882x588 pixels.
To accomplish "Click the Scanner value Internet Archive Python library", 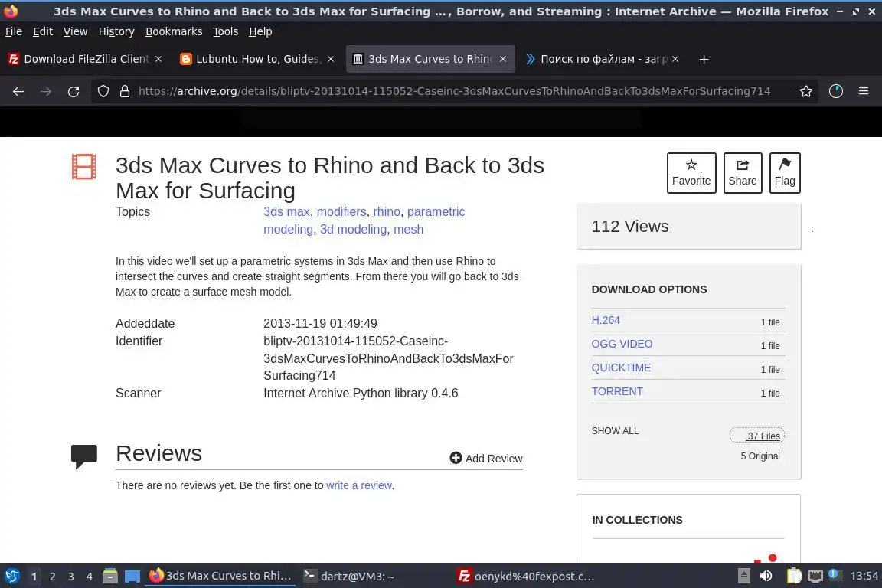I will [x=361, y=394].
